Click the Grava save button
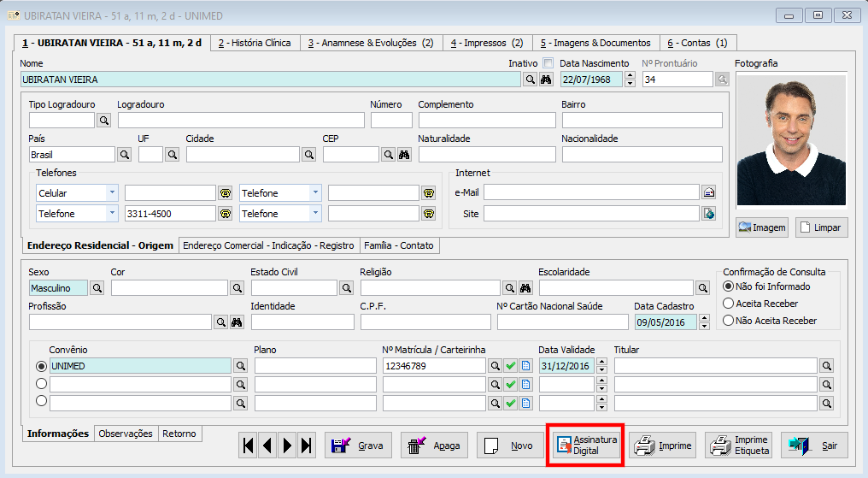Image resolution: width=868 pixels, height=478 pixels. coord(358,446)
